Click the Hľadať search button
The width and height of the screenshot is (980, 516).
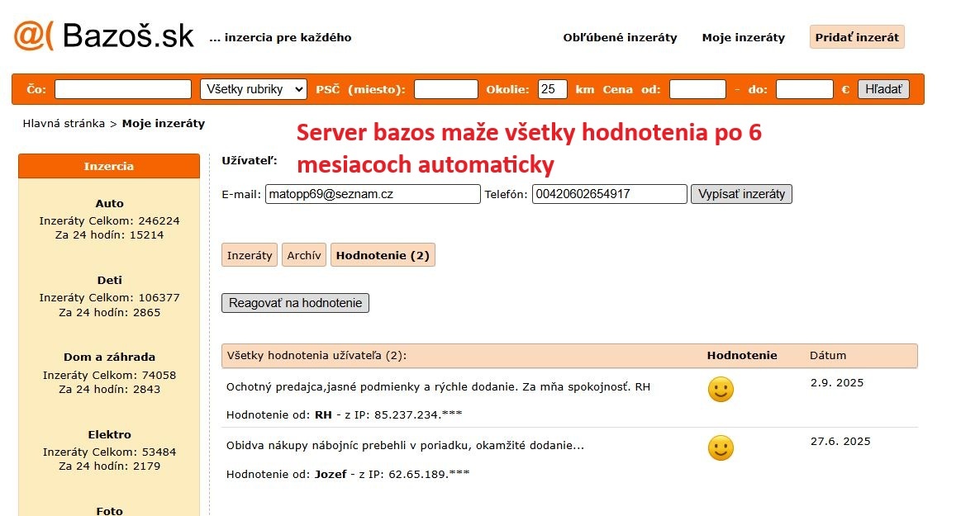click(x=883, y=88)
